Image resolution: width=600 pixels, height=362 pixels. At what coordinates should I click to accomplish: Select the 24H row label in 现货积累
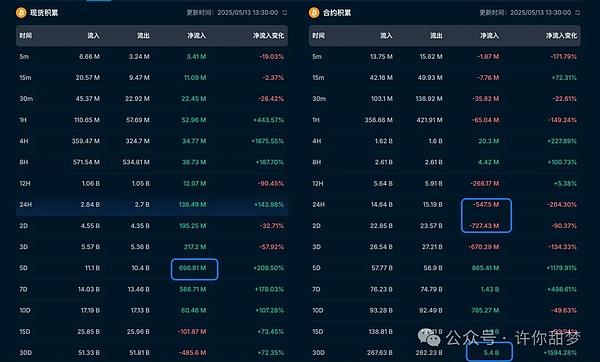26,205
